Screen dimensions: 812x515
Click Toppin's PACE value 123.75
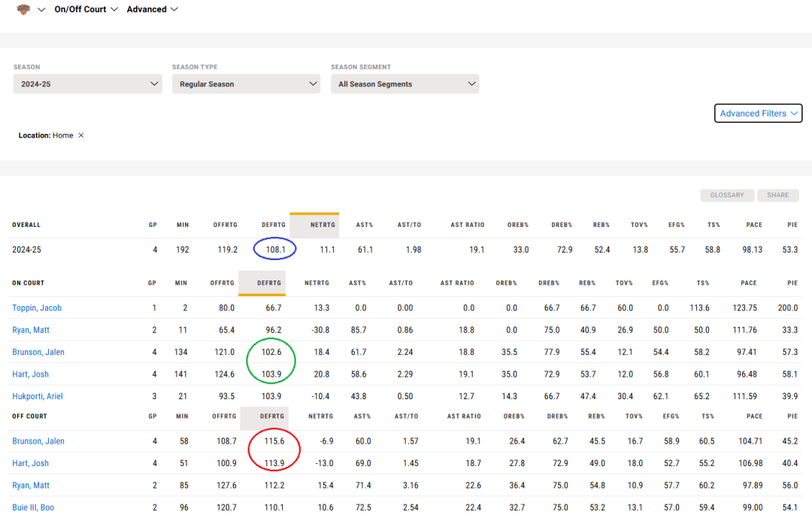point(744,308)
